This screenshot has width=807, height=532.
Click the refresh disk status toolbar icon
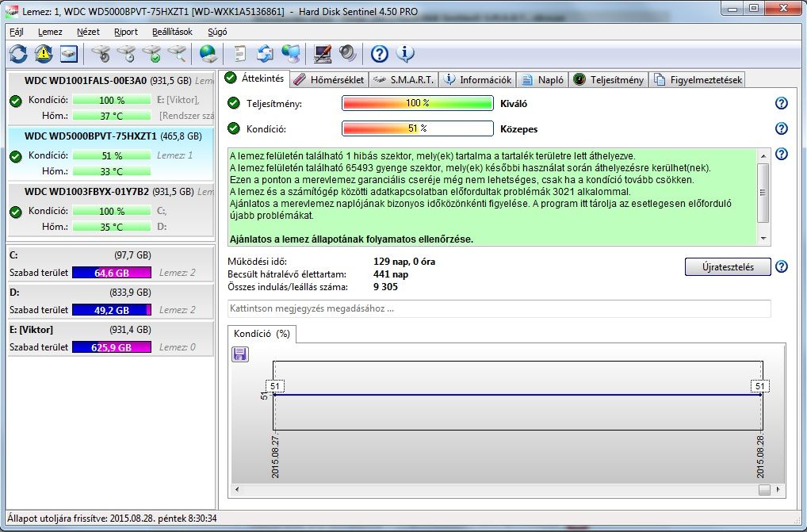[18, 53]
